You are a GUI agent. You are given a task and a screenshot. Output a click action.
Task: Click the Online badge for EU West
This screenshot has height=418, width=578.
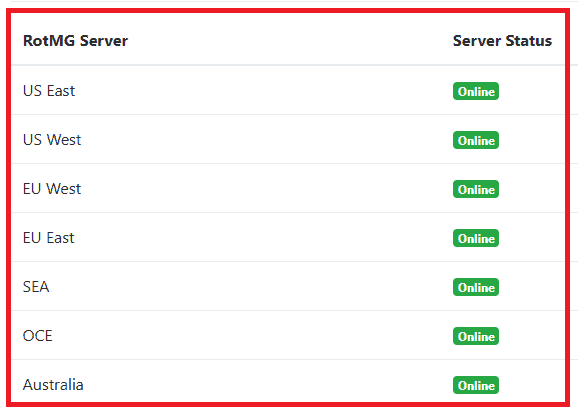coord(476,189)
